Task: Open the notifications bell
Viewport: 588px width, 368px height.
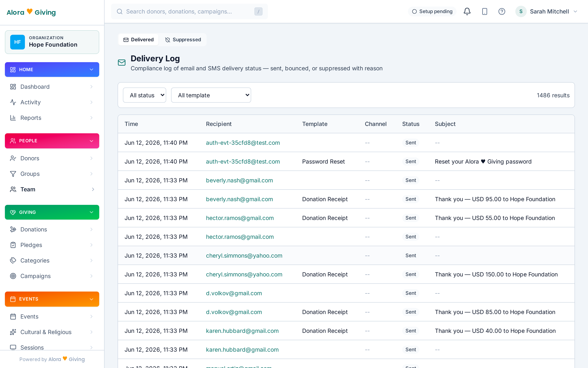Action: (467, 11)
